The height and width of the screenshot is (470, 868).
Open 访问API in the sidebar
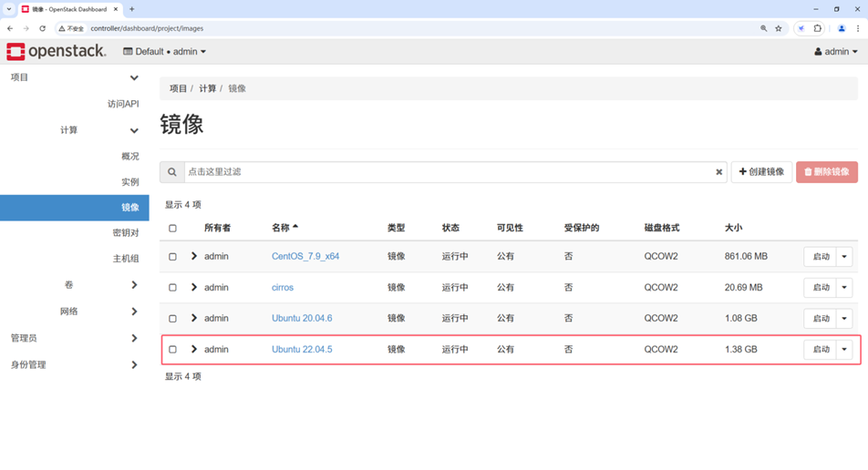(123, 104)
